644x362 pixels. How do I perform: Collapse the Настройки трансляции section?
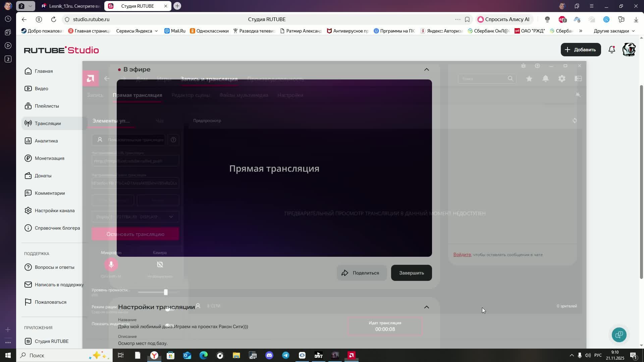(x=426, y=307)
